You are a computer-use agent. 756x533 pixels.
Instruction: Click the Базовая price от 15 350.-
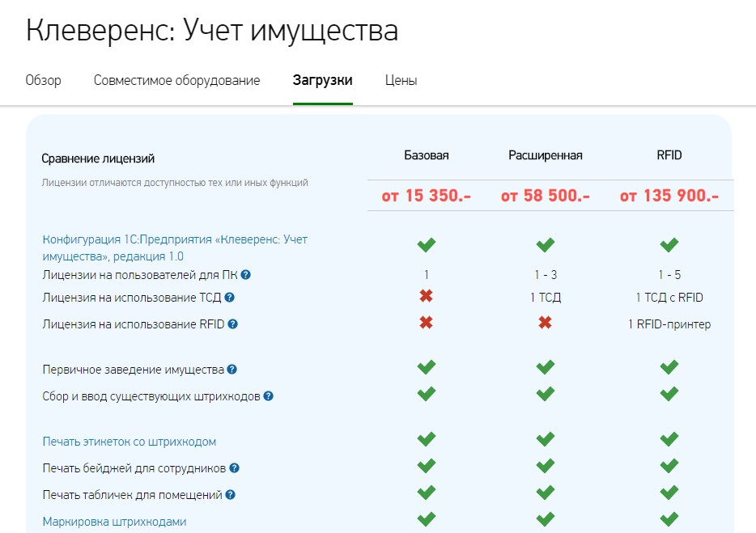(427, 196)
